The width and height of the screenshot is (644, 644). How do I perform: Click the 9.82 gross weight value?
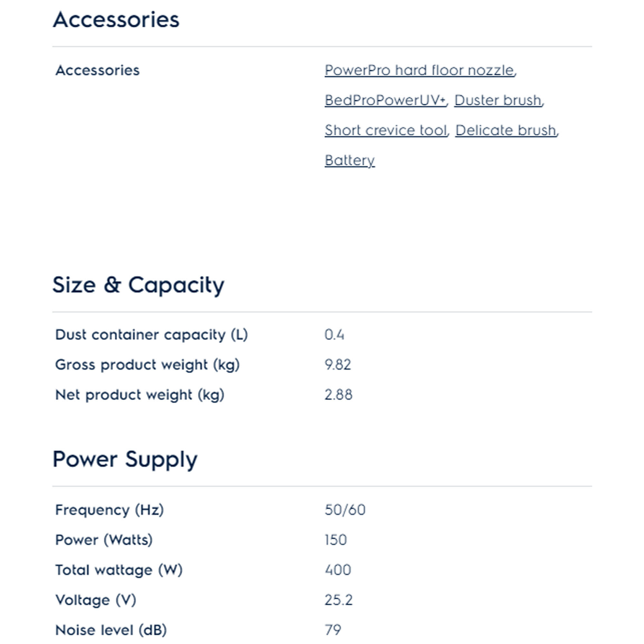coord(338,365)
